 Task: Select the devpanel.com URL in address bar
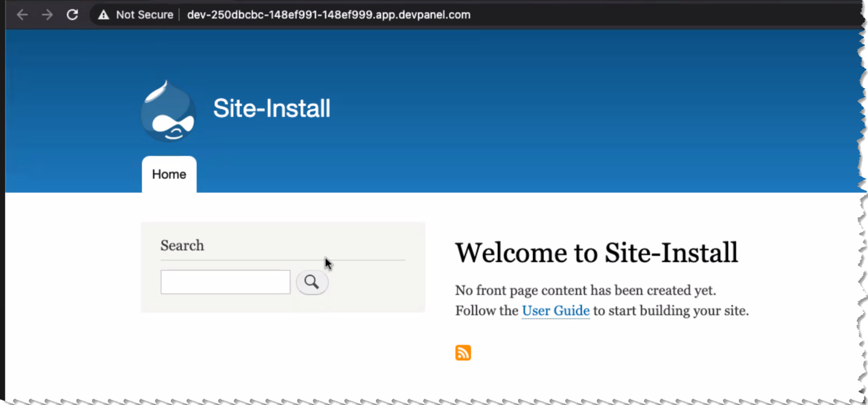tap(328, 15)
